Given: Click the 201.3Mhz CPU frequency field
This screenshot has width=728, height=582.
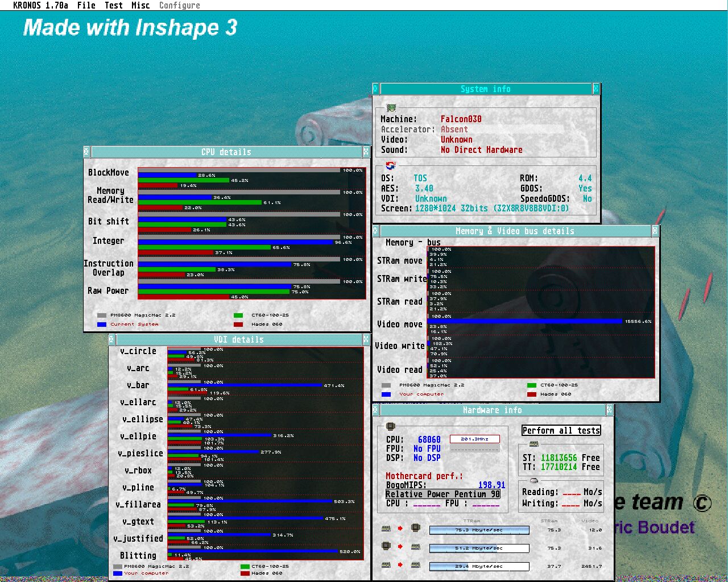Looking at the screenshot, I should point(474,439).
